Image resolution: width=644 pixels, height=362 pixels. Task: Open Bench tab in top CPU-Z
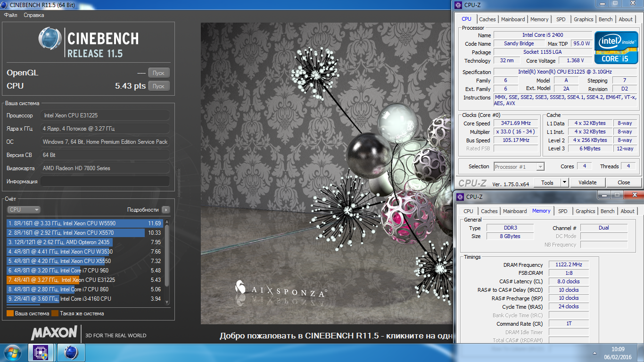point(606,19)
